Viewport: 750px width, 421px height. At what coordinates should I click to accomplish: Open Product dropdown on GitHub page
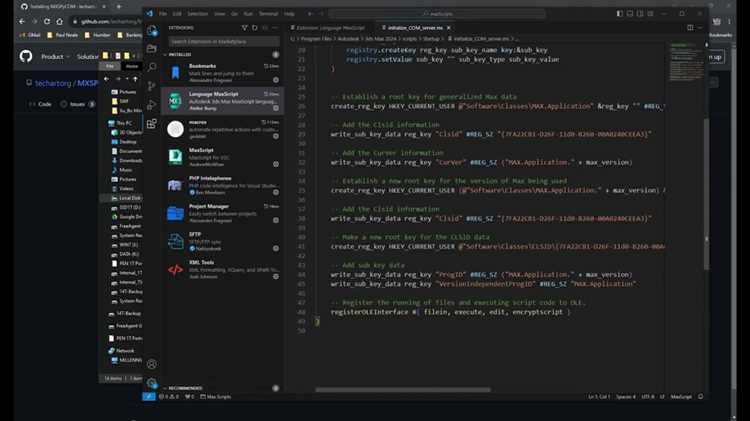coord(55,56)
